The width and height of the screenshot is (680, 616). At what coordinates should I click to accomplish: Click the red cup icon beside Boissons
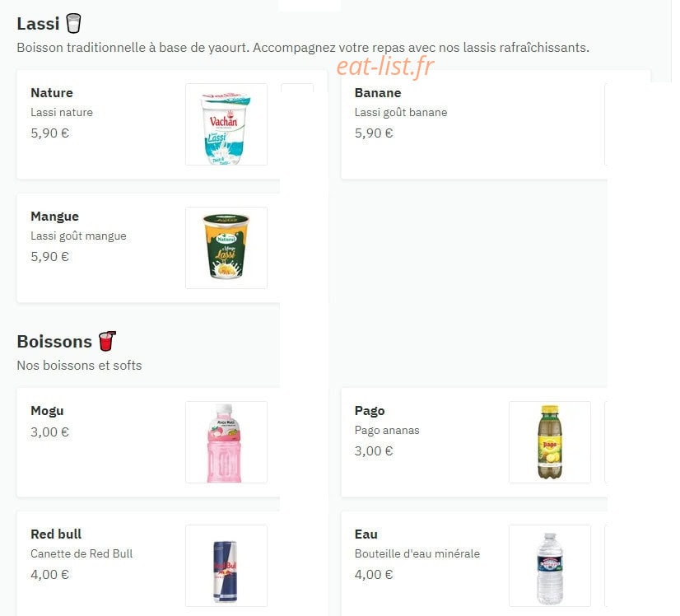(x=107, y=341)
